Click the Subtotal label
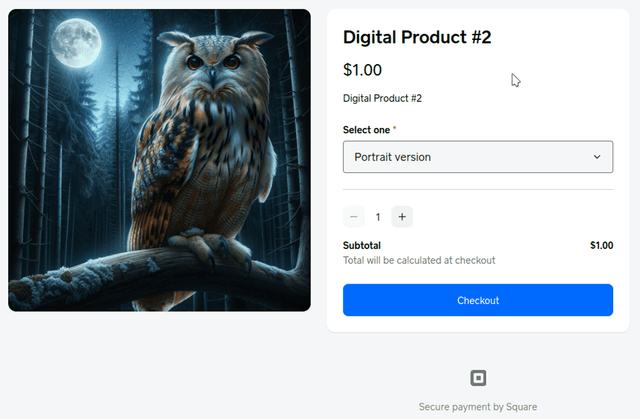 click(362, 245)
